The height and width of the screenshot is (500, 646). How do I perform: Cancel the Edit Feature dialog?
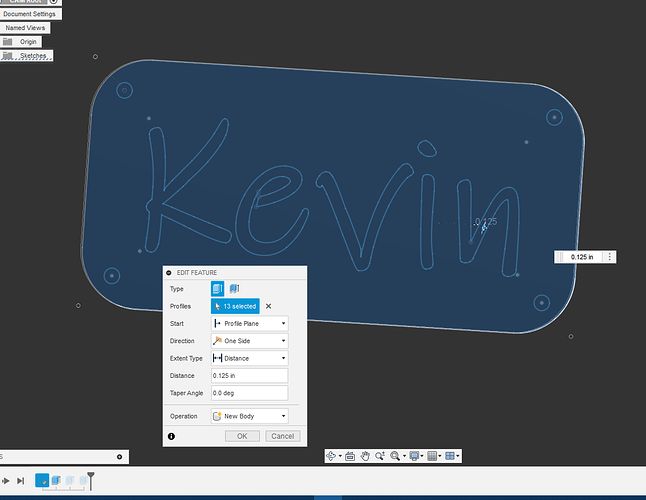tap(283, 436)
